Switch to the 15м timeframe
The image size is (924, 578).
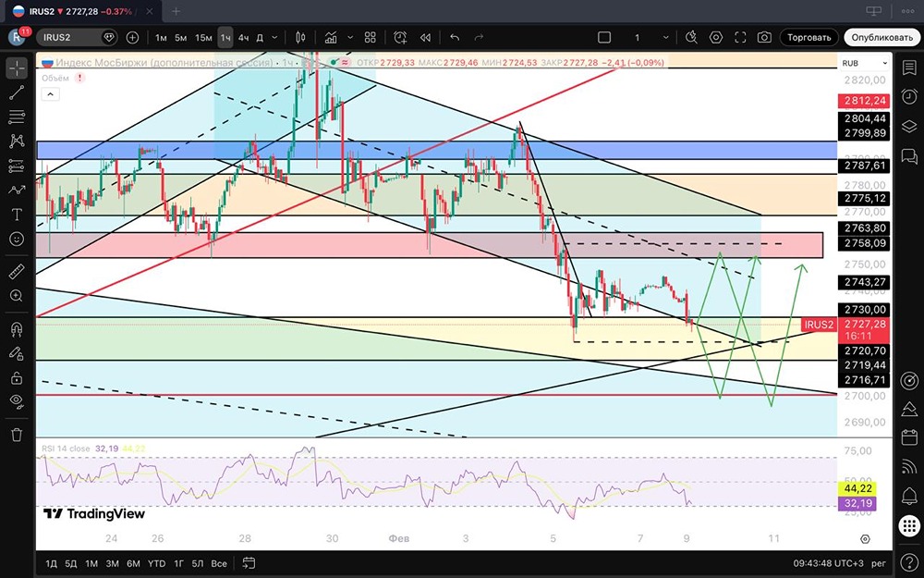click(x=203, y=37)
